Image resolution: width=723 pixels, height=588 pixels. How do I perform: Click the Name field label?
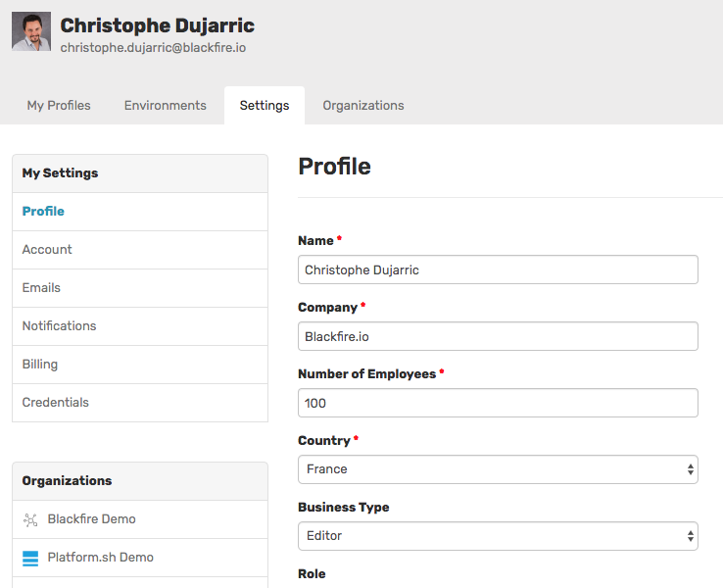(315, 241)
